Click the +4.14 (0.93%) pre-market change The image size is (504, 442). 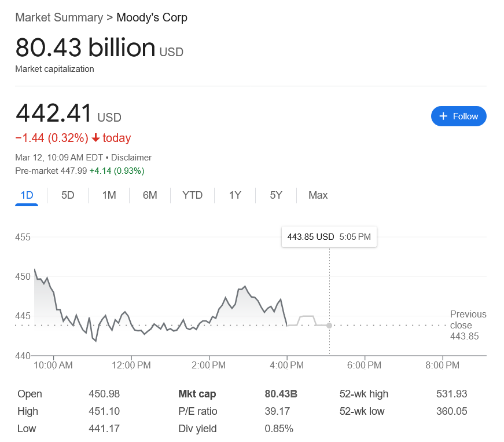coord(117,171)
